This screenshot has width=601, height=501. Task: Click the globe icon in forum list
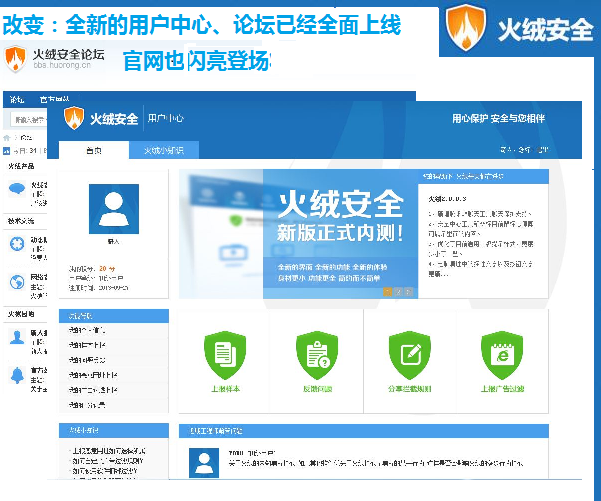[x=17, y=282]
